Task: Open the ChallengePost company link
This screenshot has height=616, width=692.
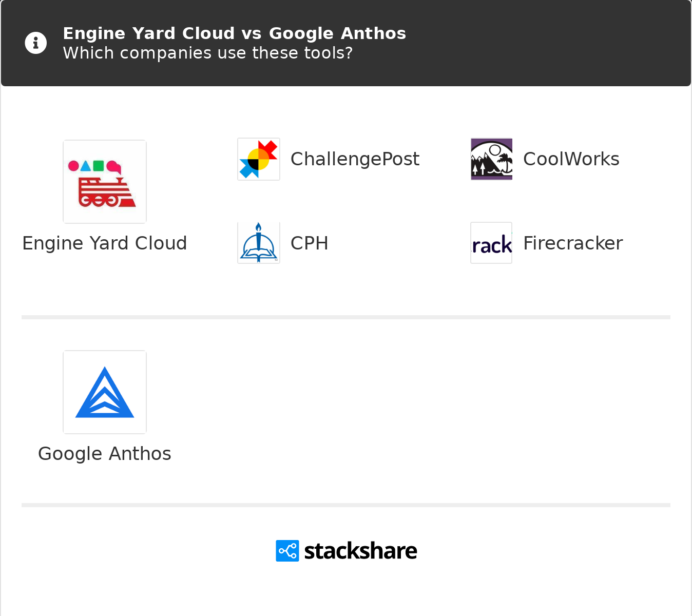Action: coord(355,159)
